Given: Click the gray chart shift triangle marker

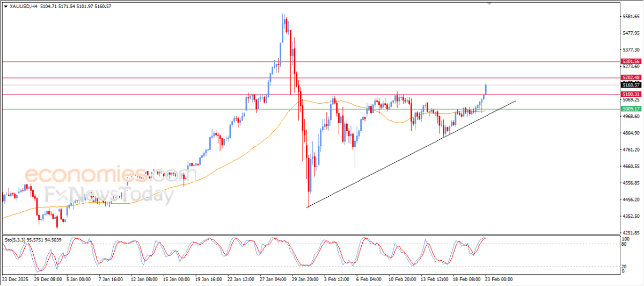Looking at the screenshot, I should [x=489, y=3].
